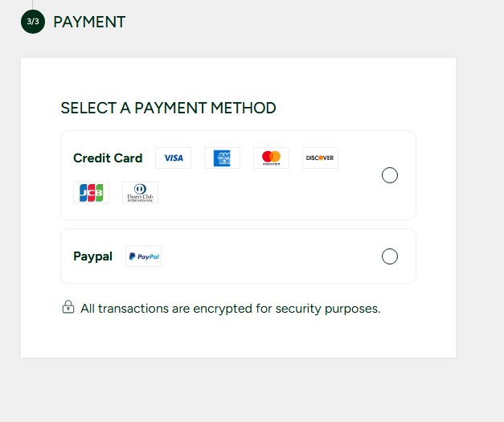Screen dimensions: 504x422
Task: Click the American Express logo
Action: (x=222, y=158)
